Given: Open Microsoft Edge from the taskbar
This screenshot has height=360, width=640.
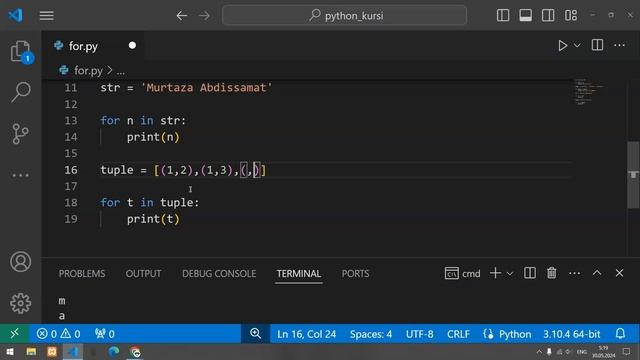Looking at the screenshot, I should (x=113, y=352).
